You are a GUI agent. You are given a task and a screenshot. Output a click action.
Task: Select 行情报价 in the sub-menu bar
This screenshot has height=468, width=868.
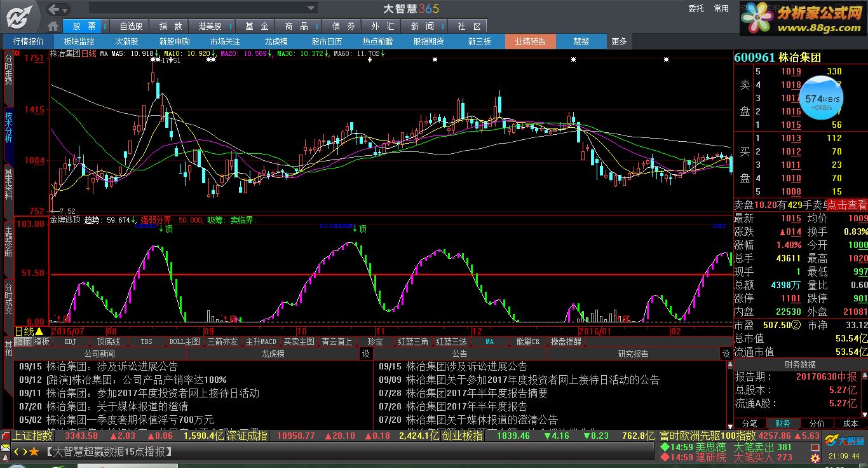[x=29, y=41]
